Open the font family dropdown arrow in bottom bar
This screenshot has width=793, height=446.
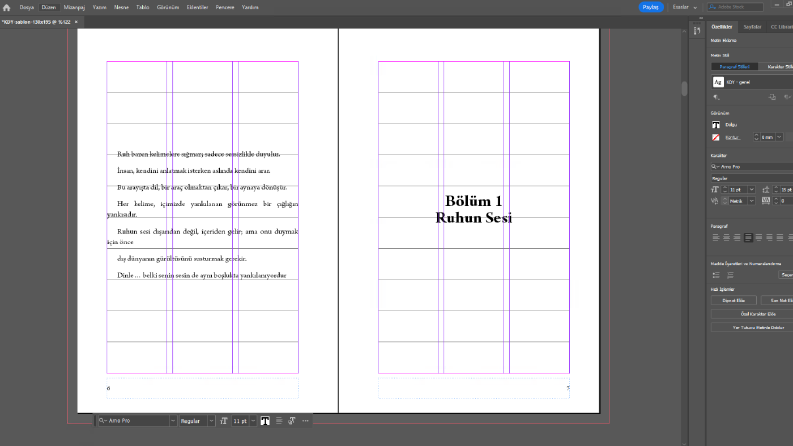pos(173,421)
